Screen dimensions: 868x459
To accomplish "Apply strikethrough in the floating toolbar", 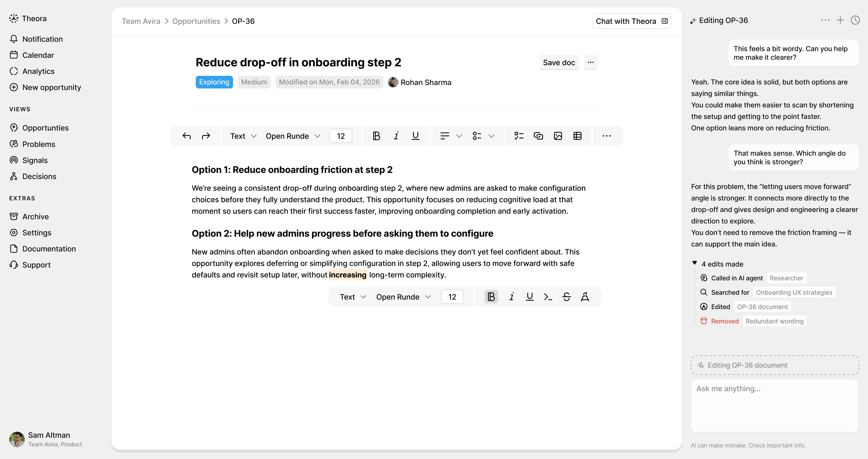I will [x=566, y=297].
